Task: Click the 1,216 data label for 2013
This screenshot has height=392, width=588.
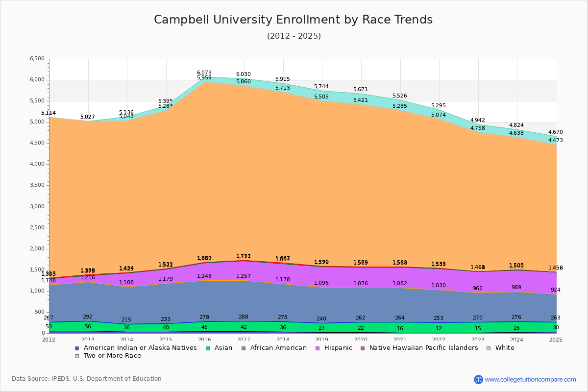Action: coord(88,277)
